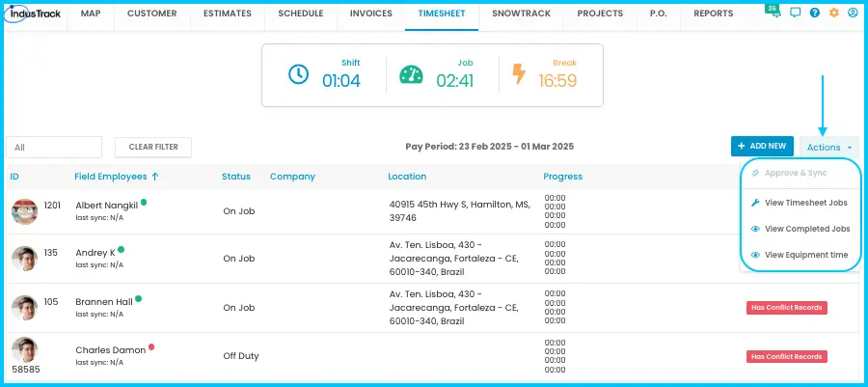This screenshot has width=868, height=387.
Task: Open employee Albert Nangkil
Action: (x=106, y=206)
